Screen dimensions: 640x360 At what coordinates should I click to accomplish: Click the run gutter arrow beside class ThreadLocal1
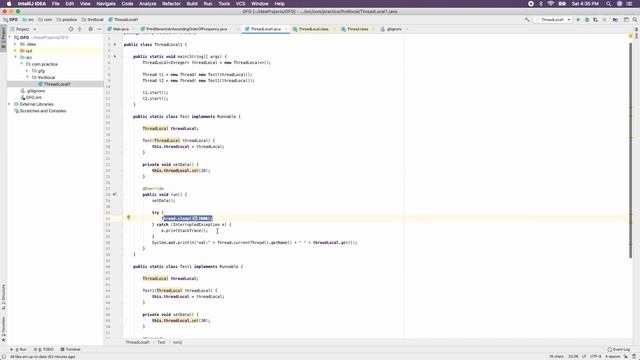[x=115, y=44]
